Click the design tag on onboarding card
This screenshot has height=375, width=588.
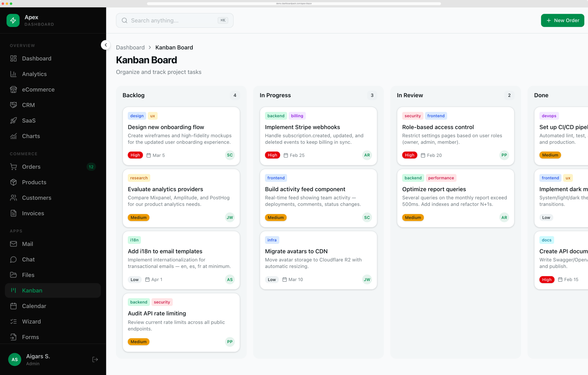(137, 116)
